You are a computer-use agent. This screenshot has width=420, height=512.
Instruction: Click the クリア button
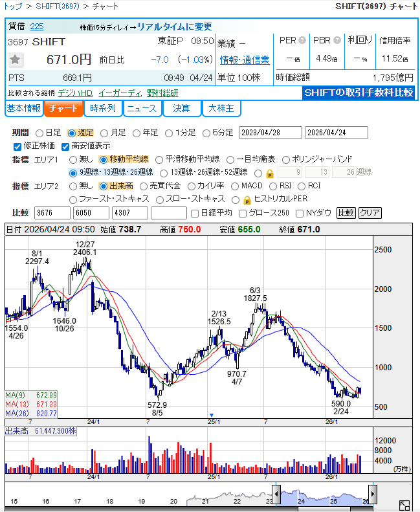[370, 213]
